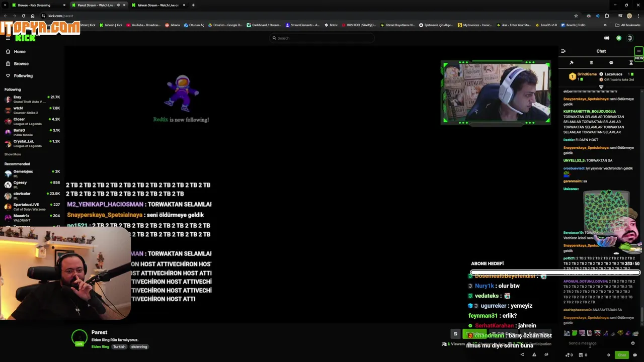Open All Bookmarks folder
The height and width of the screenshot is (362, 644).
pos(627,25)
